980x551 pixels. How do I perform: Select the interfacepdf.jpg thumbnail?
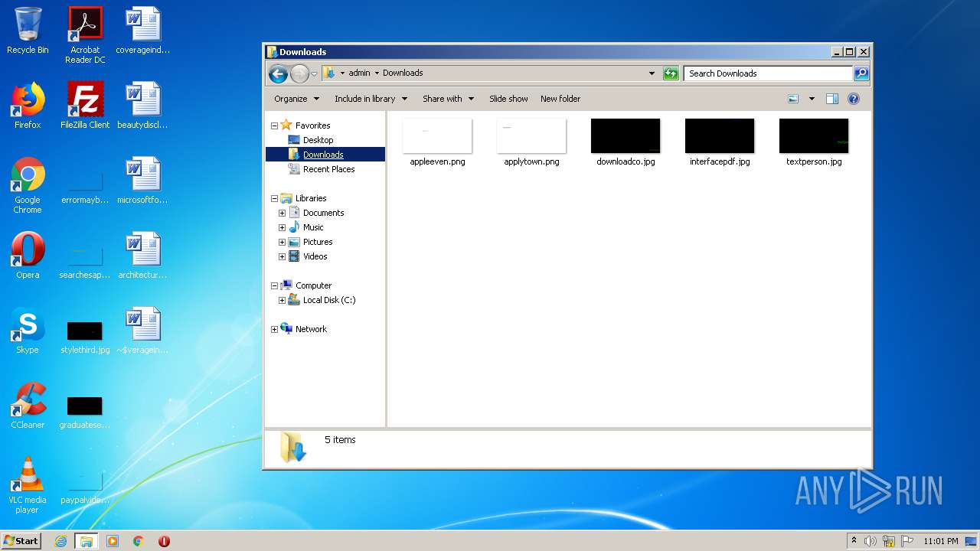[x=720, y=142]
